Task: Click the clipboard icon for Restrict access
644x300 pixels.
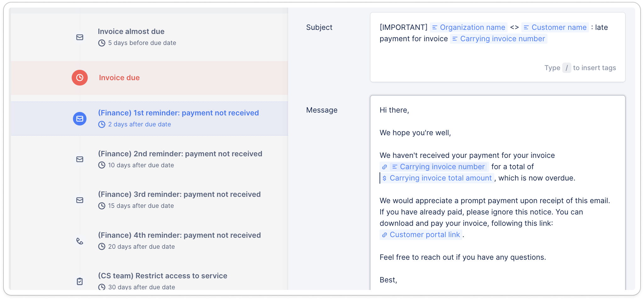Action: 80,281
